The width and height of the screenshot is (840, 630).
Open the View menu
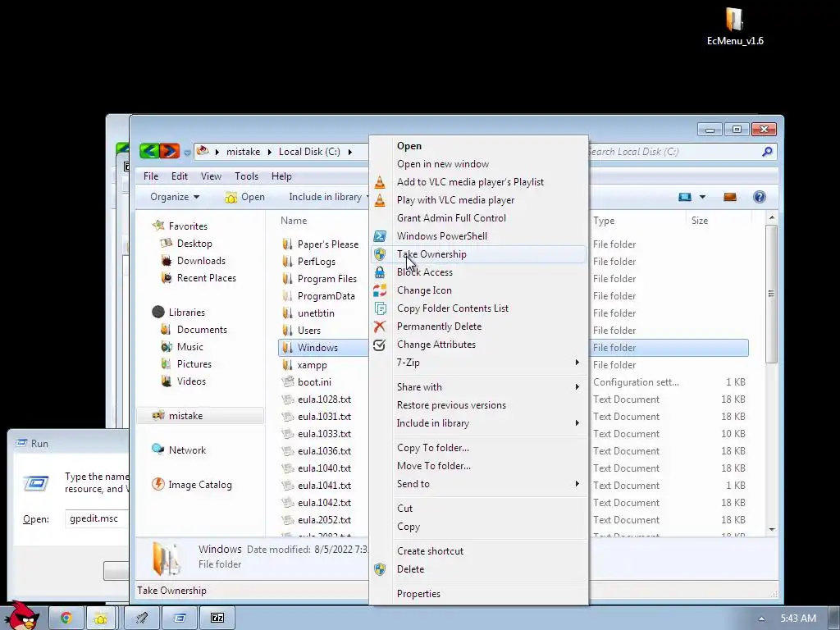coord(211,176)
